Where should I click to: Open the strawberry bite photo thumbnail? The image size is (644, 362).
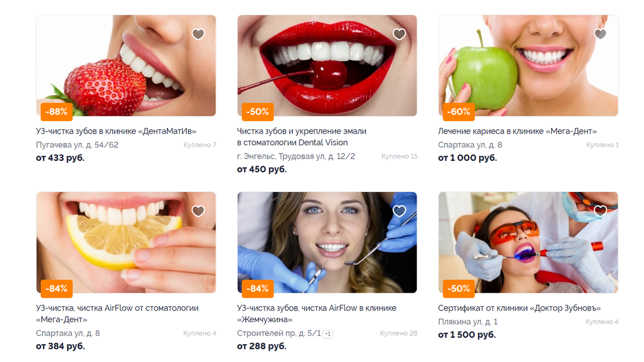tap(126, 65)
